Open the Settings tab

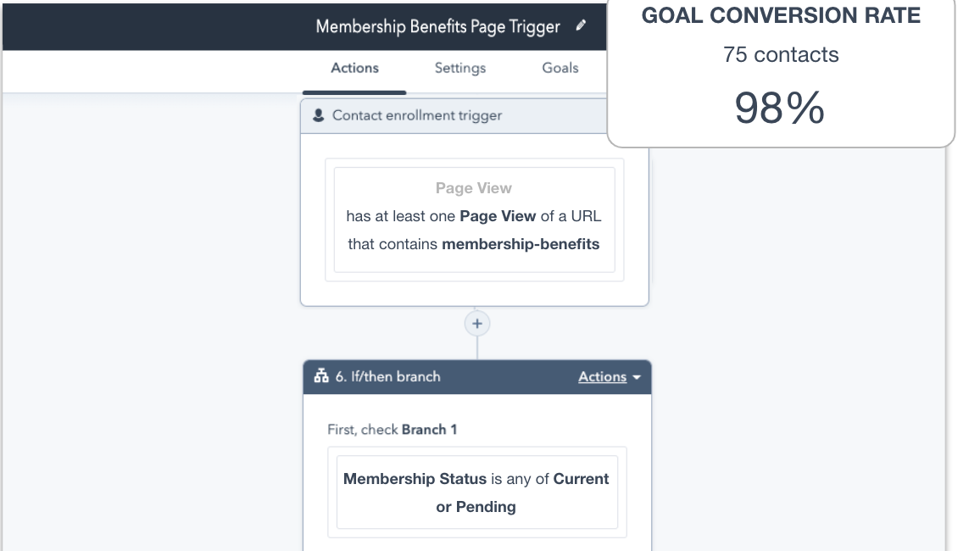point(460,68)
